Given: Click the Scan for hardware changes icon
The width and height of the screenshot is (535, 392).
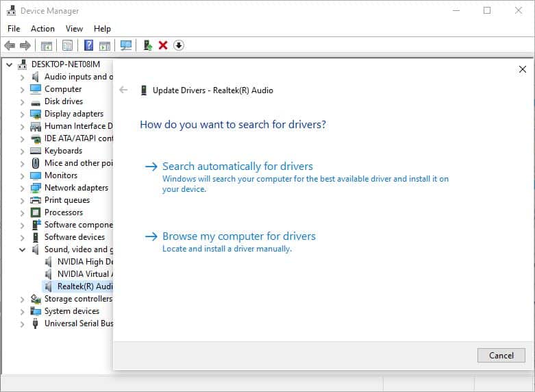Looking at the screenshot, I should pyautogui.click(x=126, y=45).
